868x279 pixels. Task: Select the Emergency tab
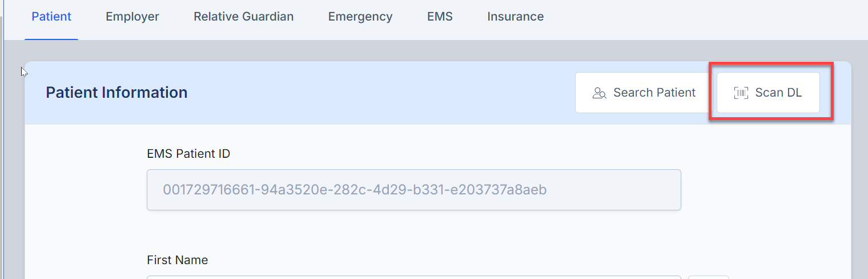[360, 17]
